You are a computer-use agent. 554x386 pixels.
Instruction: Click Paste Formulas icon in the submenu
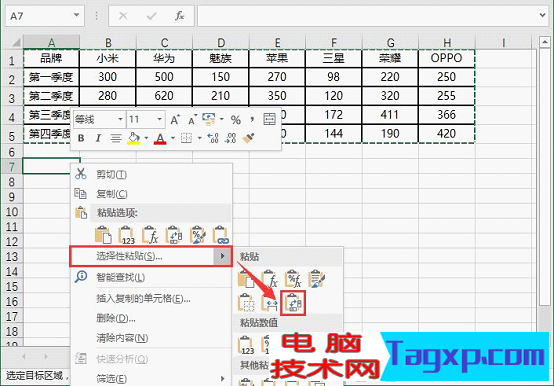pyautogui.click(x=270, y=279)
